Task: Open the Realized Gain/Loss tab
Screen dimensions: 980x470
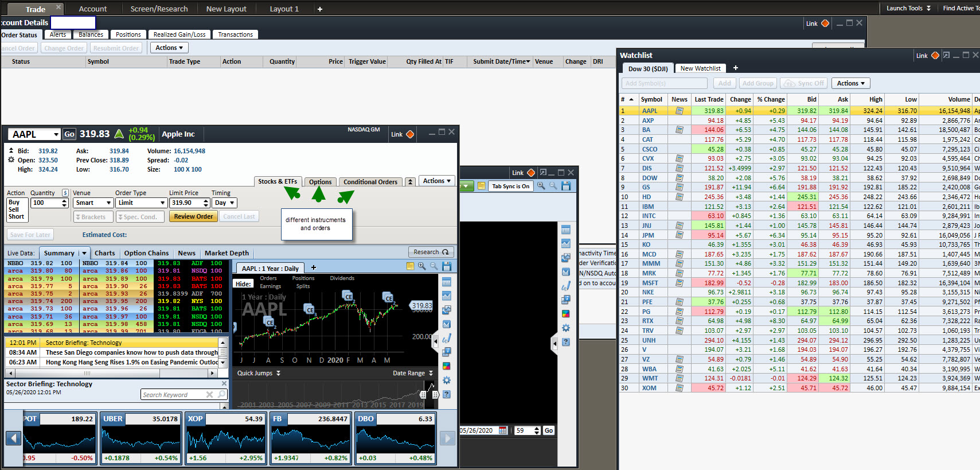Action: (179, 34)
